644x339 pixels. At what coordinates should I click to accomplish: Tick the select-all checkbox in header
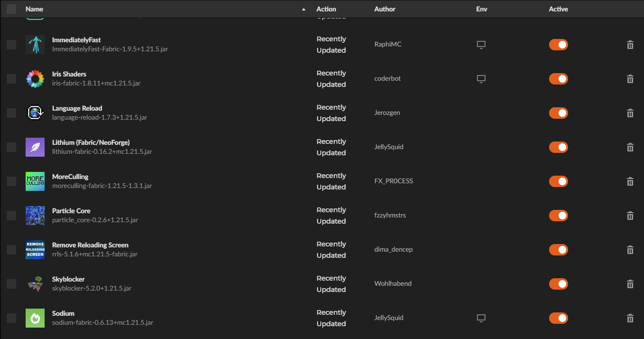click(11, 9)
